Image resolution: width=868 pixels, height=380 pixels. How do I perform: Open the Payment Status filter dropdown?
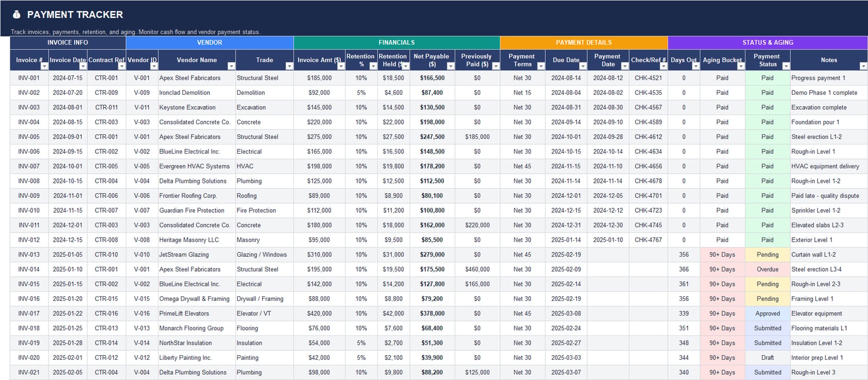coord(785,66)
